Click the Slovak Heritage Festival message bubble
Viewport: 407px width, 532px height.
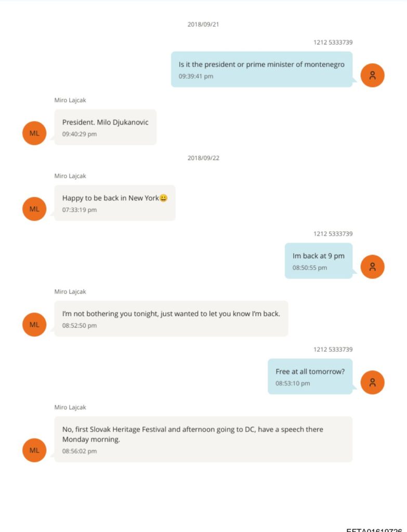[x=203, y=439]
